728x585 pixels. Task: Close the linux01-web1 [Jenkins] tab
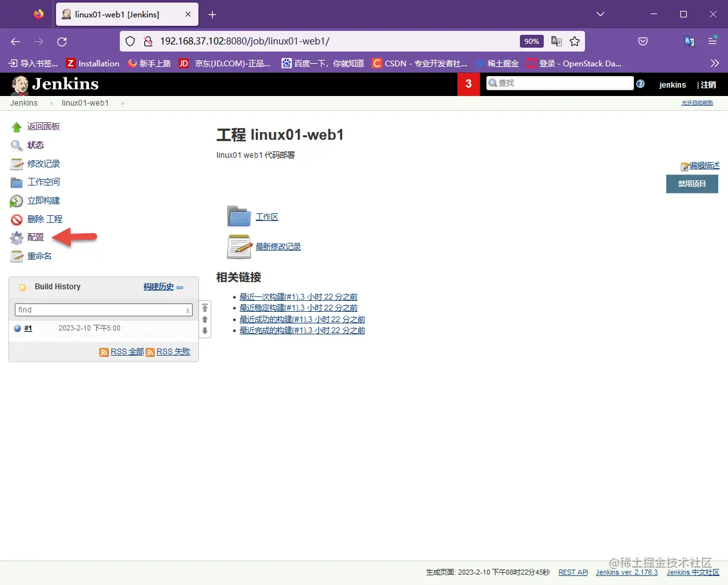click(x=188, y=14)
